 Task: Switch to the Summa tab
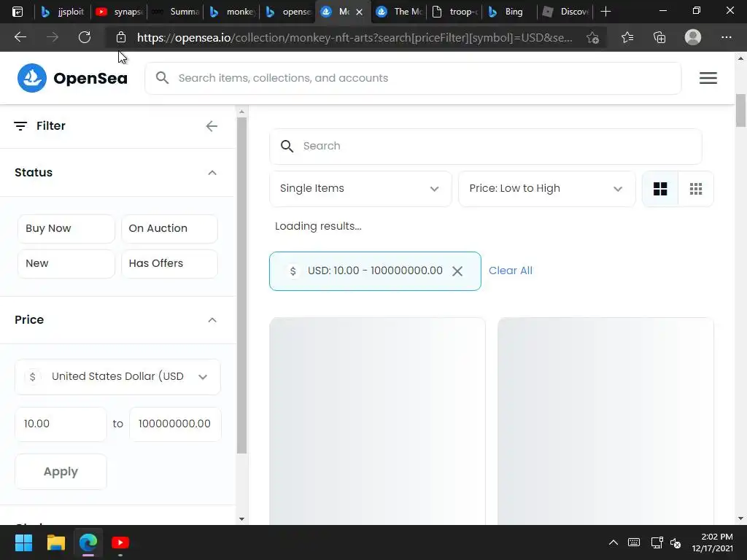pos(175,12)
